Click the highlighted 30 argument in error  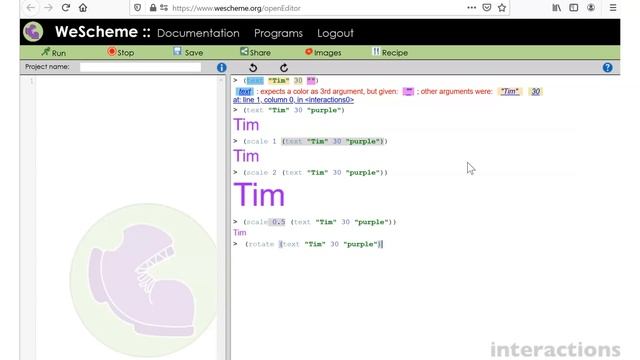[536, 91]
